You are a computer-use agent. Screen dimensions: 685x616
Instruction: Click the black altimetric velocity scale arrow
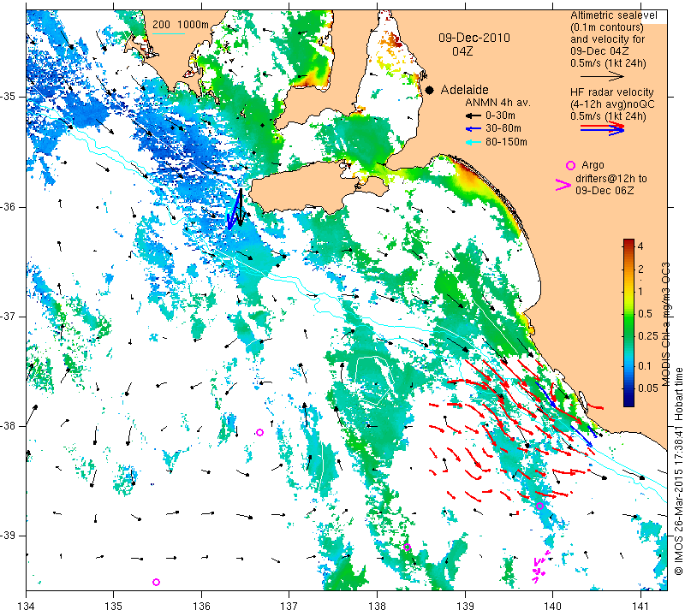(603, 76)
